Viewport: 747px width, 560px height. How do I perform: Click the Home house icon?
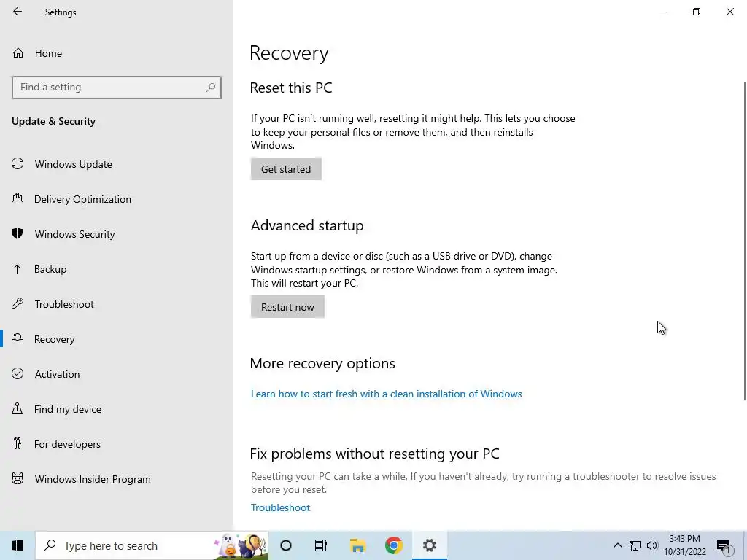pyautogui.click(x=18, y=52)
